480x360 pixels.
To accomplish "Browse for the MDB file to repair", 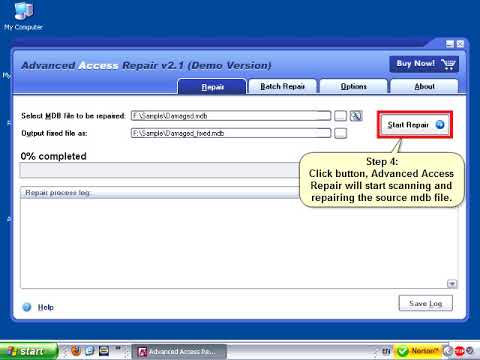I will (x=340, y=116).
